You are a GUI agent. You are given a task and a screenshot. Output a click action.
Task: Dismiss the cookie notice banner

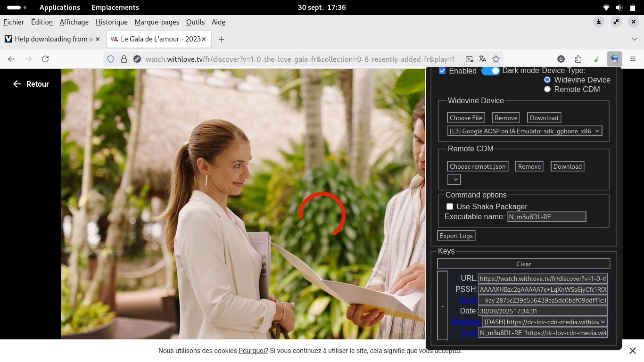click(x=633, y=351)
